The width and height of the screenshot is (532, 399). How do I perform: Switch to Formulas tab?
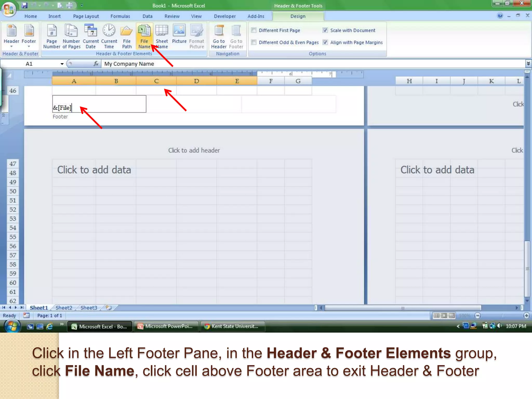120,16
